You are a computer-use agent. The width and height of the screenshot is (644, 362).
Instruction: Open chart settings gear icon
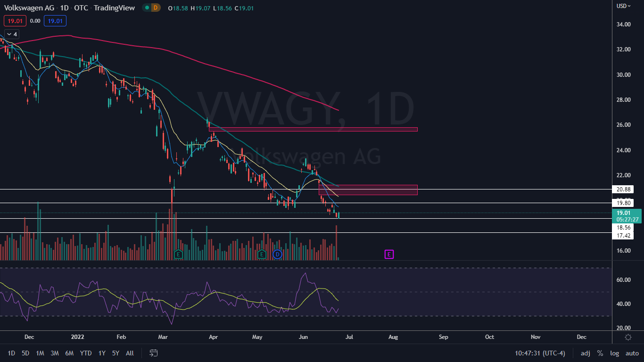(x=628, y=337)
